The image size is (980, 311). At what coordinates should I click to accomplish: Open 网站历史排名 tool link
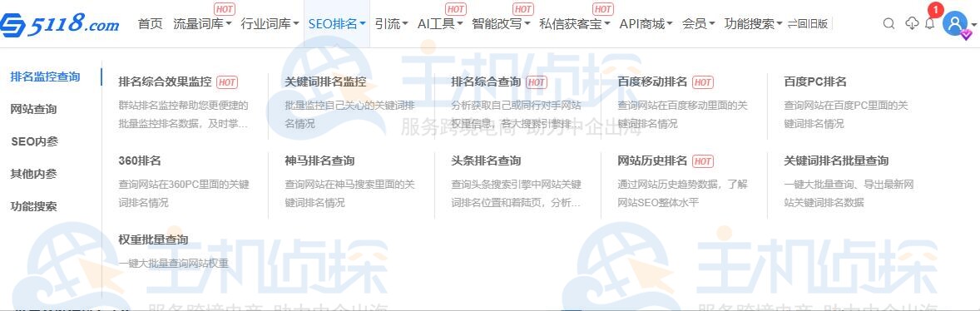652,160
